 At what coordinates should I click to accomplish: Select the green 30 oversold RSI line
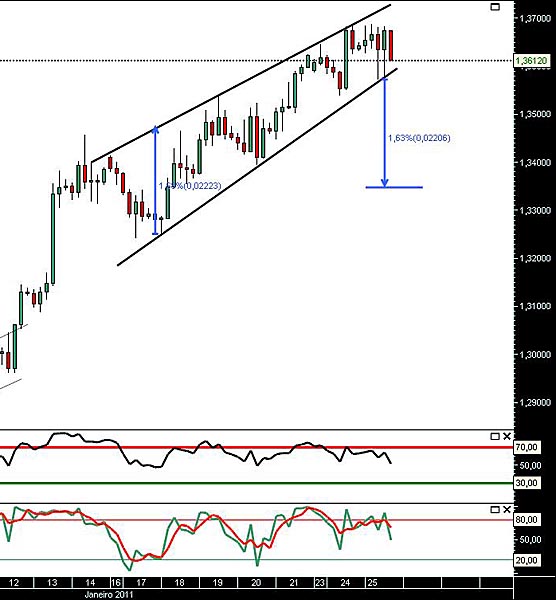(256, 483)
